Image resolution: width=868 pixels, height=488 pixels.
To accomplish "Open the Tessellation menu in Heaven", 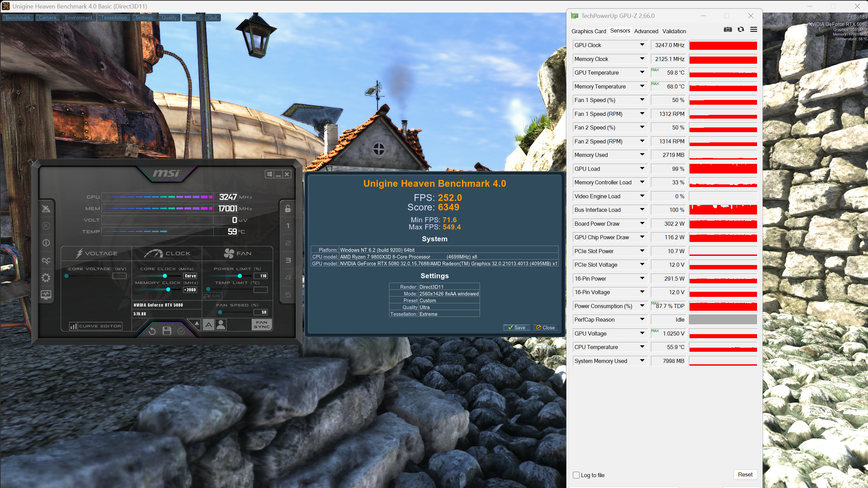I will coord(114,18).
